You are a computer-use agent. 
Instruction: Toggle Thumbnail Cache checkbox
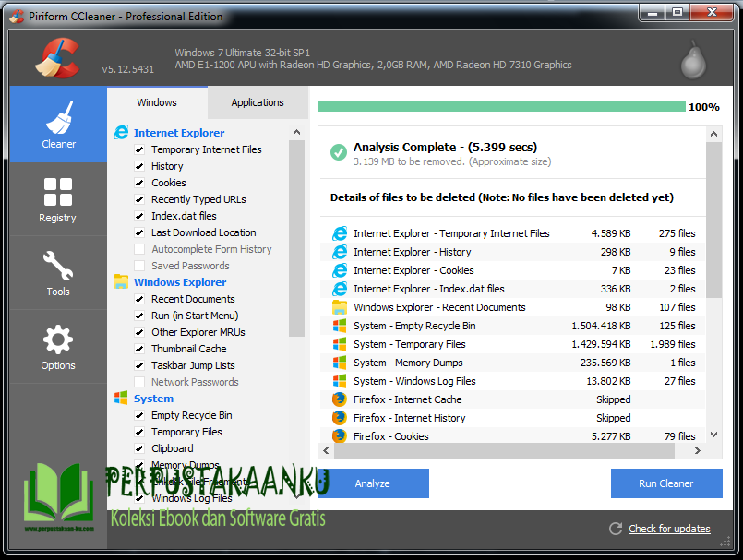(139, 349)
